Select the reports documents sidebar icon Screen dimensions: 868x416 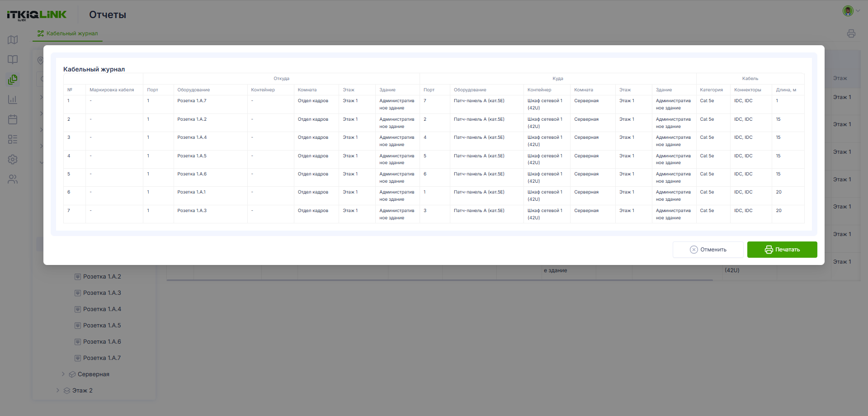click(13, 80)
